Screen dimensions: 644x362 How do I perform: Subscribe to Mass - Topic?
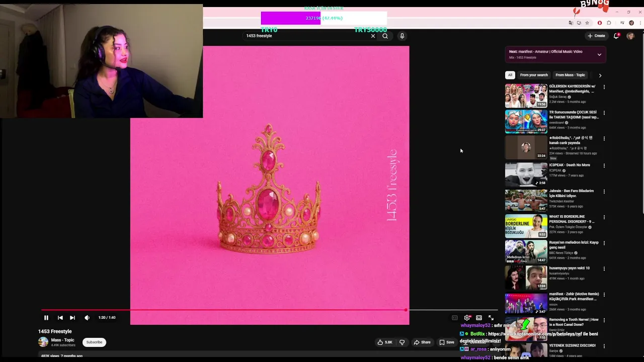click(94, 342)
